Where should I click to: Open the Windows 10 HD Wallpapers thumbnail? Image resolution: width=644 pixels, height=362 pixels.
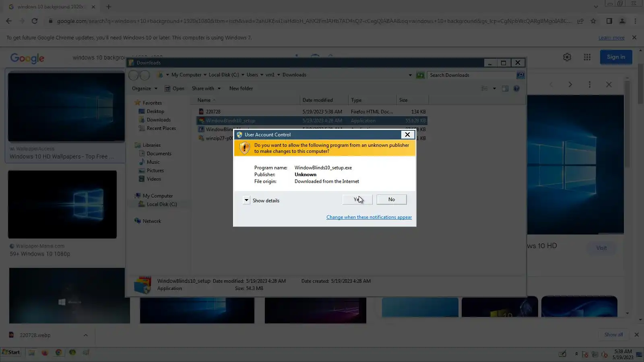click(x=66, y=107)
